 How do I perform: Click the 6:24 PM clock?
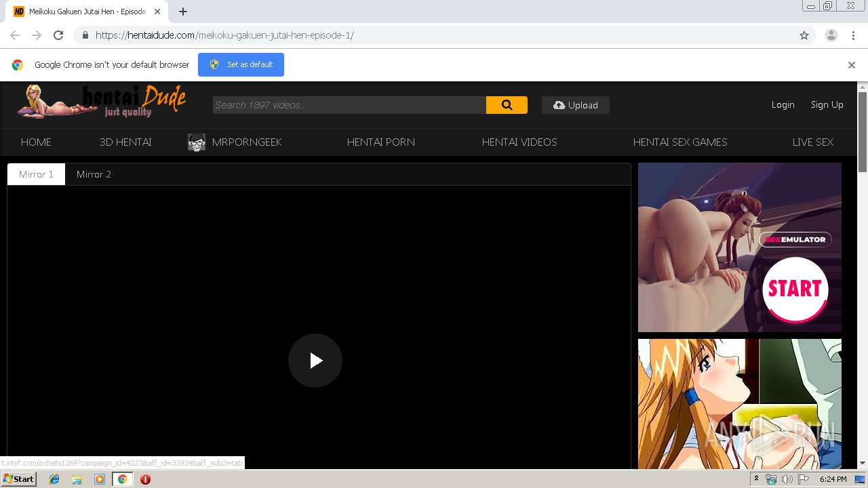[833, 479]
